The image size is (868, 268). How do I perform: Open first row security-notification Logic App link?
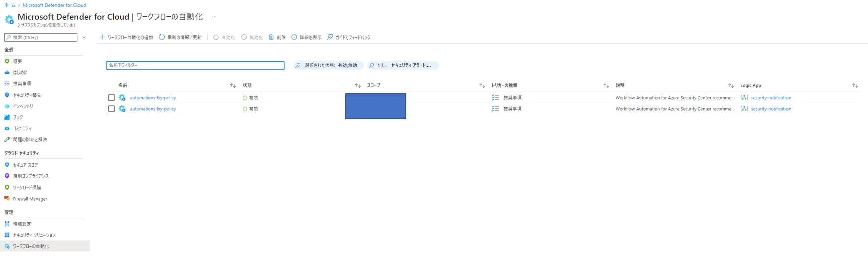coord(771,98)
